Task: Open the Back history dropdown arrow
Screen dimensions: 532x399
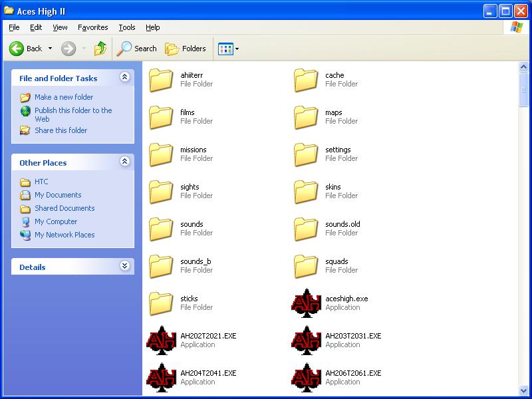Action: click(51, 49)
